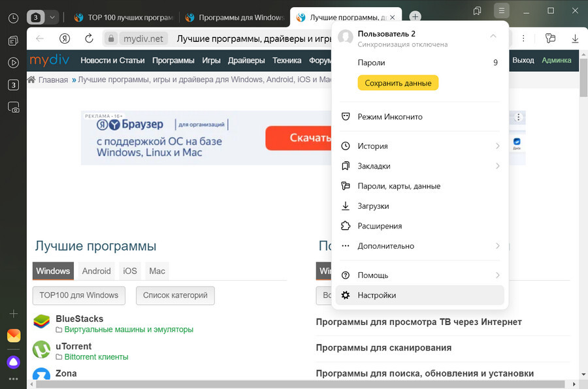Click the red Скачать button in the ad
This screenshot has width=588, height=389.
click(x=299, y=138)
